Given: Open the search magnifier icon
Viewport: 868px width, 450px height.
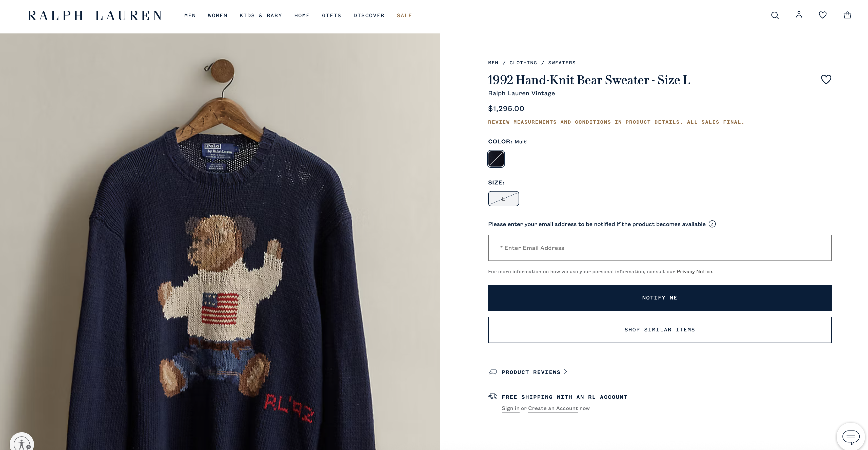Looking at the screenshot, I should coord(775,15).
